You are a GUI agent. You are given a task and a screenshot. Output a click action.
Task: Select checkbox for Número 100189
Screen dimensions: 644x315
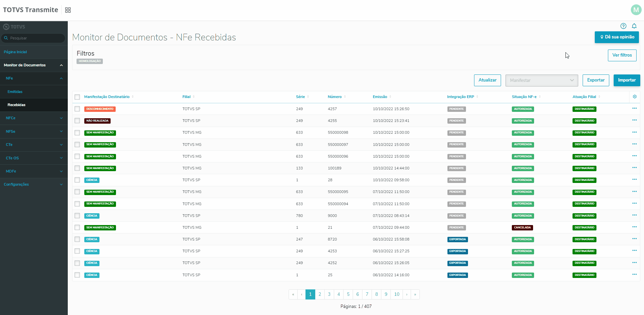coord(77,168)
